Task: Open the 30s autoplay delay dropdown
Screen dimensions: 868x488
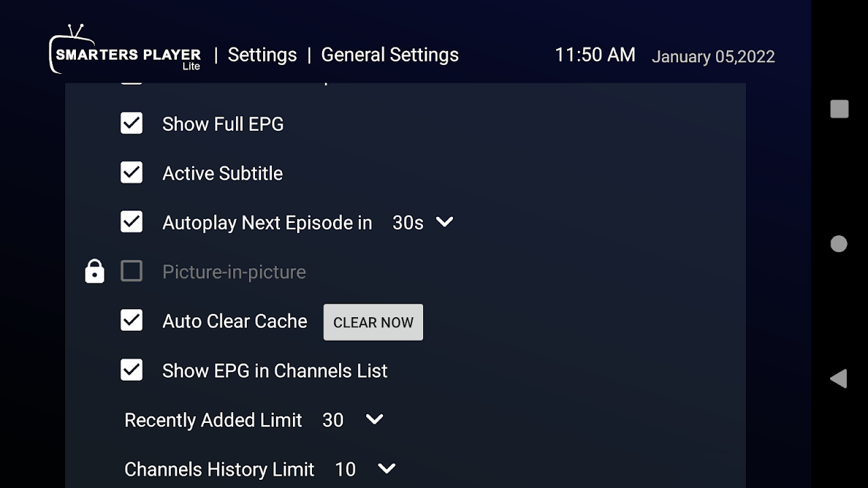Action: (423, 222)
